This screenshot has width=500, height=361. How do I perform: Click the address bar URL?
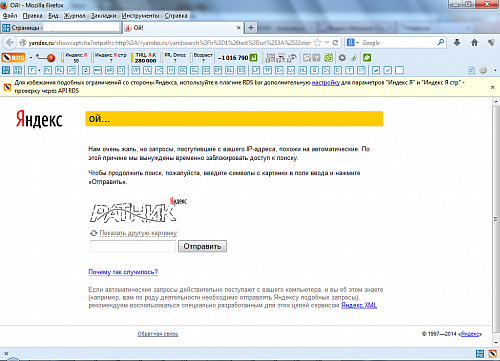tap(169, 43)
